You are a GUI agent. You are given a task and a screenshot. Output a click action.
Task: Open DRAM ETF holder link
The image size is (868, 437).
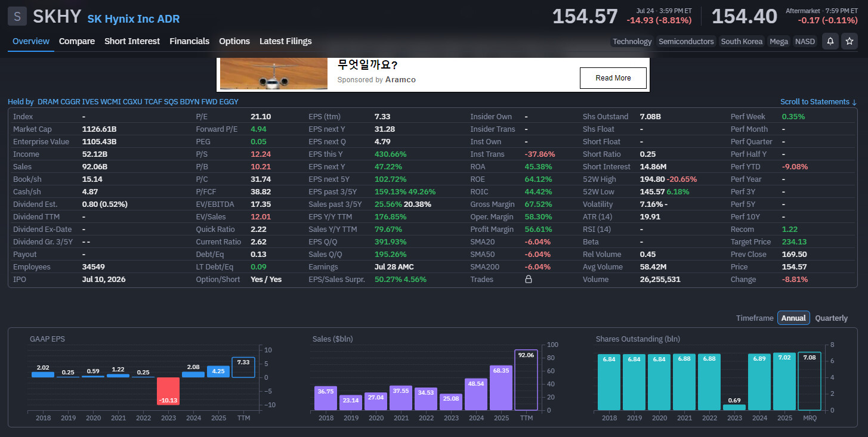coord(48,102)
